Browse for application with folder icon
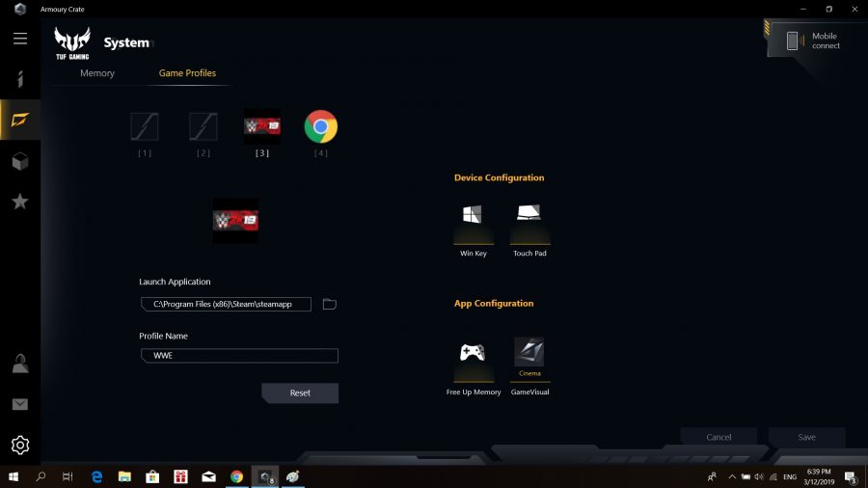 tap(330, 304)
